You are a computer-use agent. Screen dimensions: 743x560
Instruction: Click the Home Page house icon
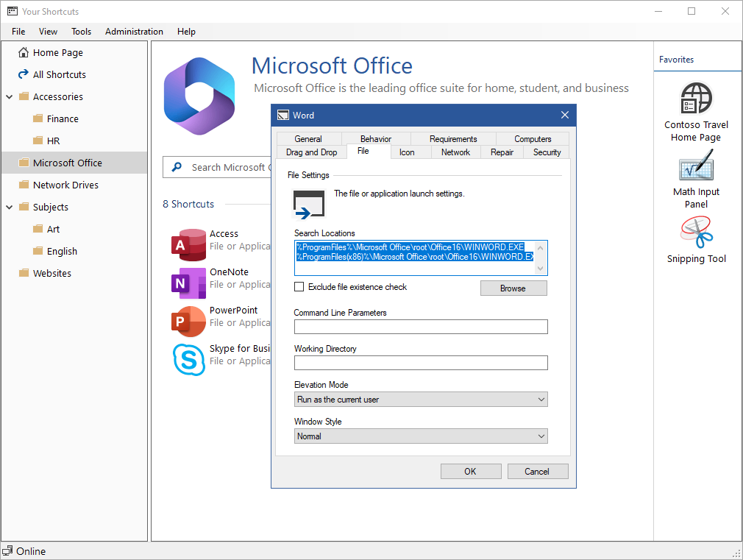tap(24, 52)
